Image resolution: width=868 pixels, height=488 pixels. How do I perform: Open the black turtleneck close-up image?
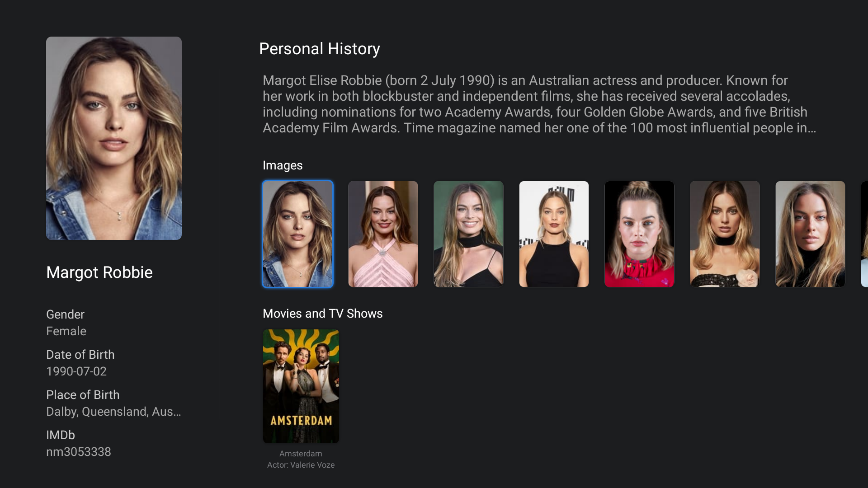pyautogui.click(x=810, y=234)
